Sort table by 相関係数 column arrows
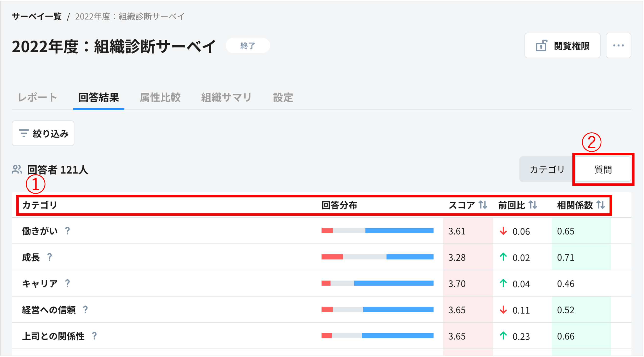The width and height of the screenshot is (644, 357). [600, 205]
